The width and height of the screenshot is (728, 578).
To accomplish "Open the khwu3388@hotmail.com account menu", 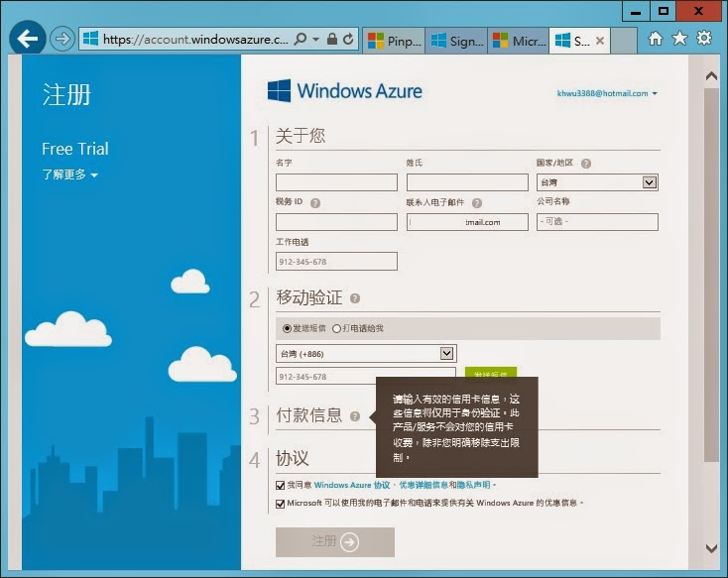I will coord(607,93).
